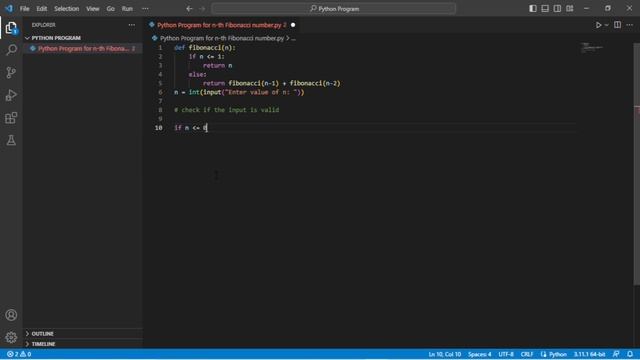Click the 'if n <= 0' code line
The height and width of the screenshot is (360, 640).
191,128
